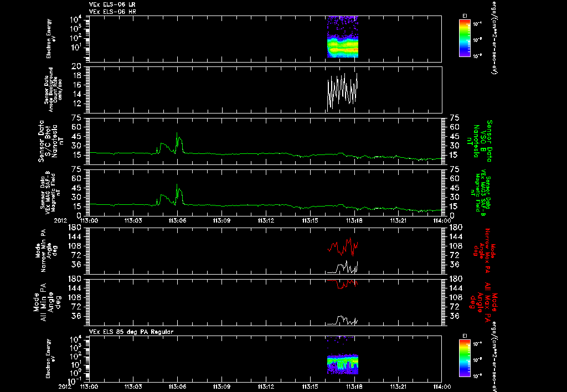Click the white All Min PA angle trace
Screen dimensions: 567x392
342,321
